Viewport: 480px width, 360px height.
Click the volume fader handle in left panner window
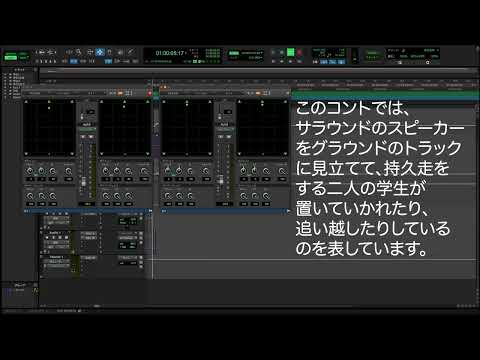click(84, 181)
